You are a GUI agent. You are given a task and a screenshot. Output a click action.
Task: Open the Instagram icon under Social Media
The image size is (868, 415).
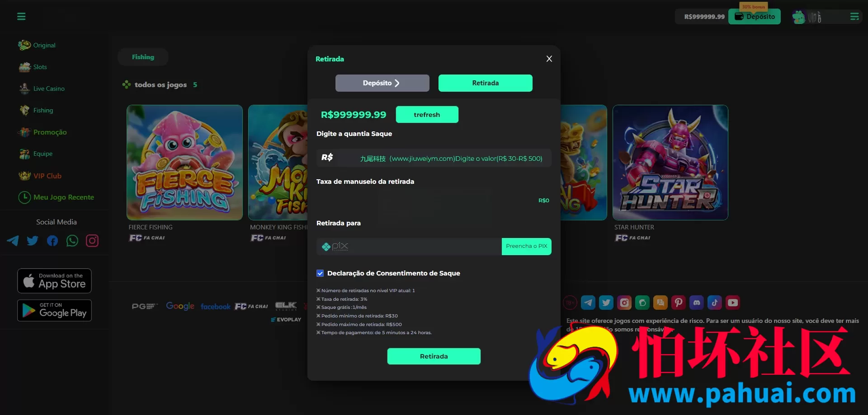(92, 241)
